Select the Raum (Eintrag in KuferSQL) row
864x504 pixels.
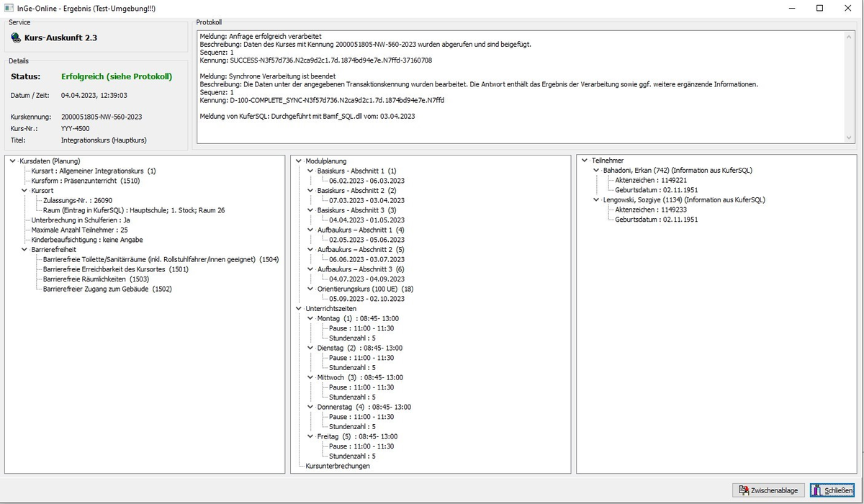(134, 210)
